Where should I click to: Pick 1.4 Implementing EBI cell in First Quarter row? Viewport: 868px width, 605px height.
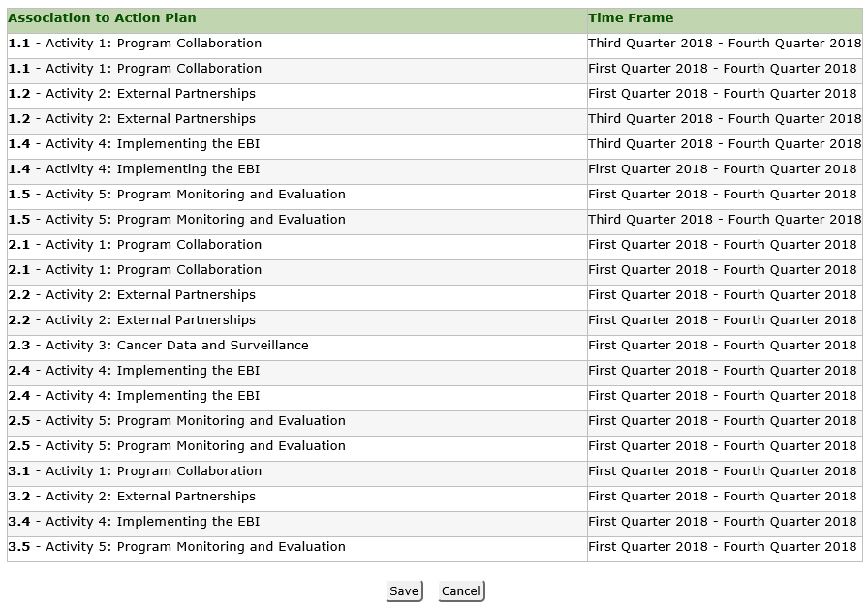(134, 169)
